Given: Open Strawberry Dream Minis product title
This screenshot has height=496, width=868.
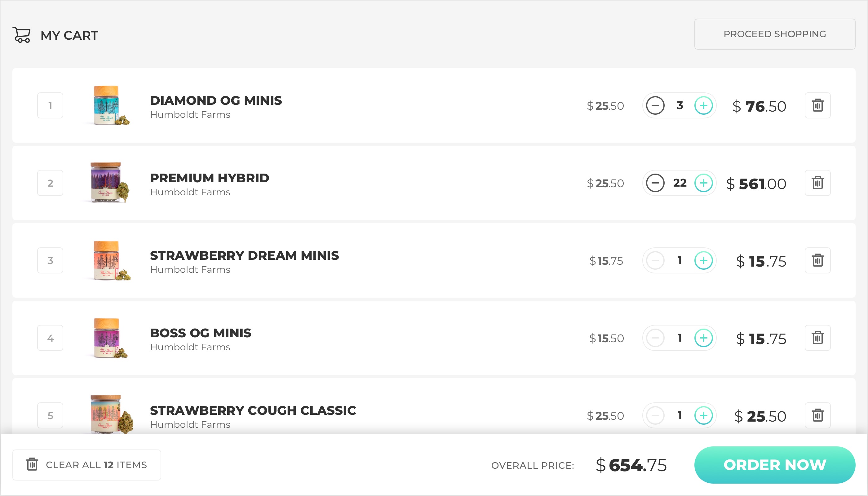Looking at the screenshot, I should tap(244, 255).
